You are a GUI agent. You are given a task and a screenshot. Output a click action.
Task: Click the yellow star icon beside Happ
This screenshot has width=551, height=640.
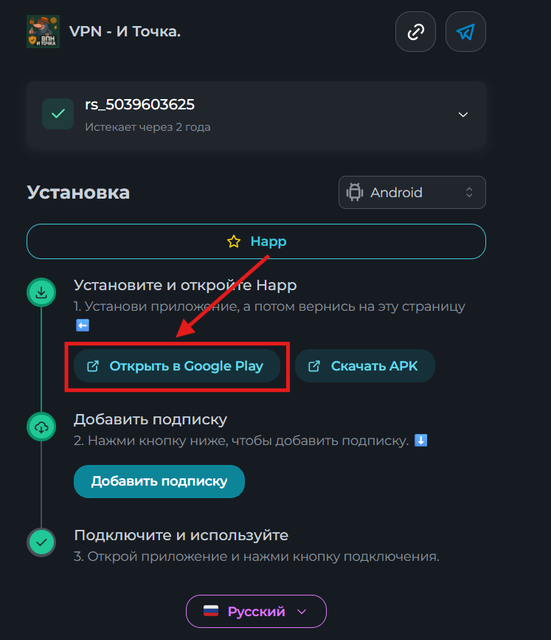[x=234, y=241]
